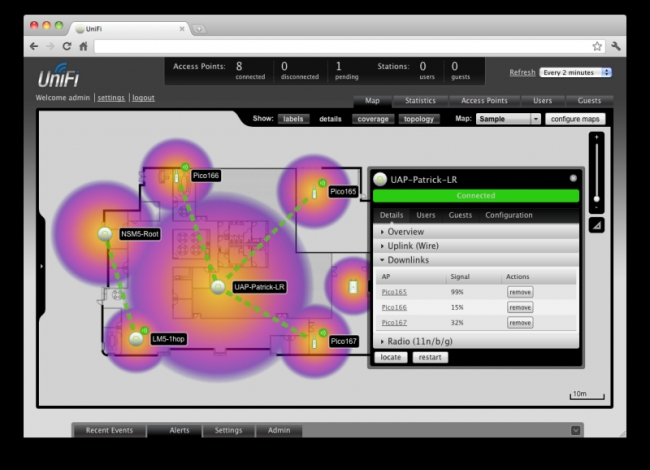Image resolution: width=650 pixels, height=470 pixels.
Task: Click the configure maps button
Action: 575,119
